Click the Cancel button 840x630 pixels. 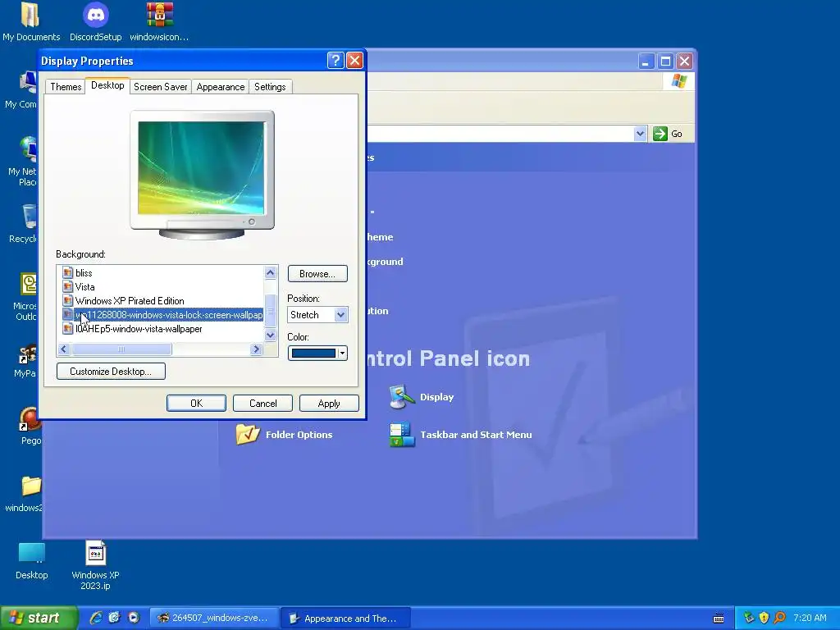coord(263,404)
